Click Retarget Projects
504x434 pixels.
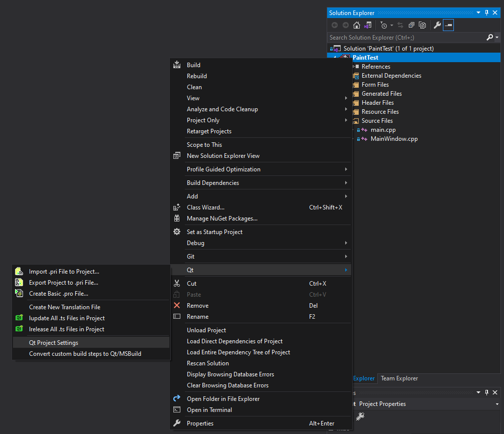click(x=261, y=131)
